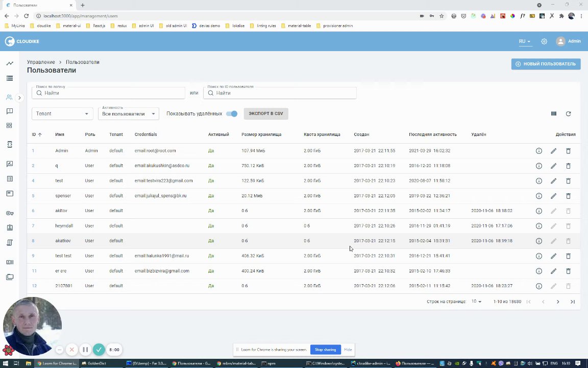Open new browser tab
Viewport: 588px width, 368px height.
(x=83, y=5)
